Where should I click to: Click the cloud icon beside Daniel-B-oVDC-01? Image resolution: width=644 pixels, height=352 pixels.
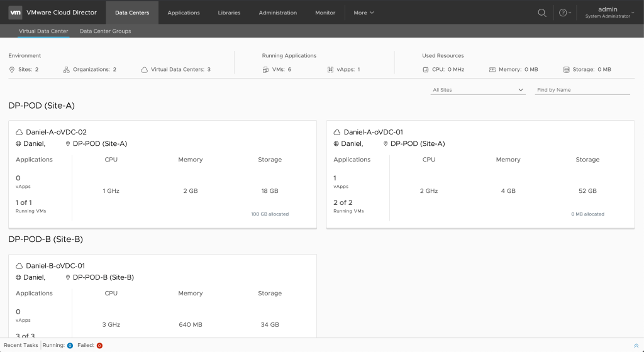point(19,266)
